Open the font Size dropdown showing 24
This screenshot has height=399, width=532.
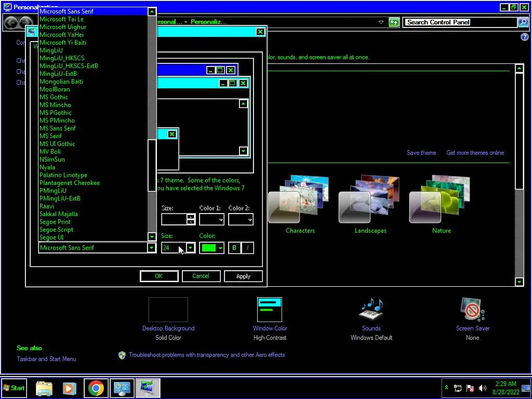[191, 248]
